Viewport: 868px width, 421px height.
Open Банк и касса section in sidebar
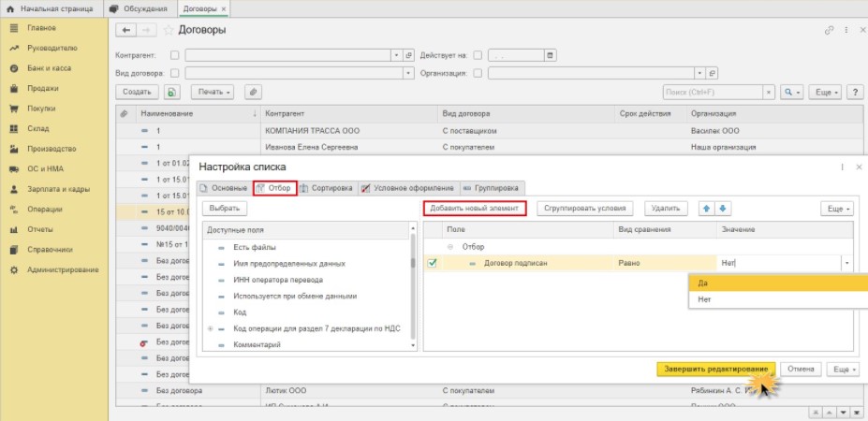coord(48,68)
